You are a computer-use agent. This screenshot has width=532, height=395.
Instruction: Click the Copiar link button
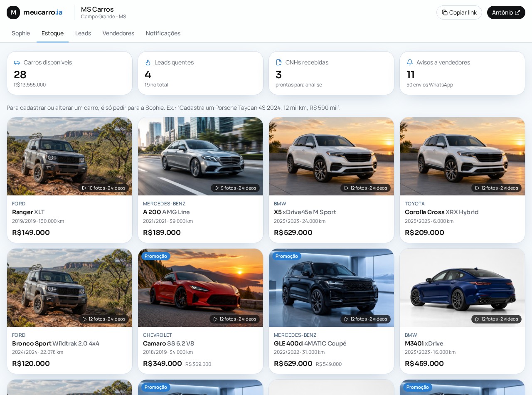click(x=459, y=12)
